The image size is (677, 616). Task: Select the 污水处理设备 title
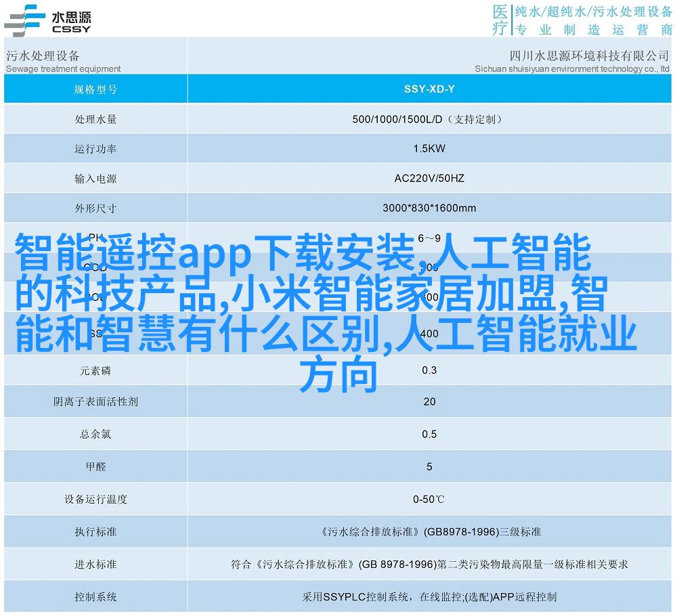(x=43, y=56)
